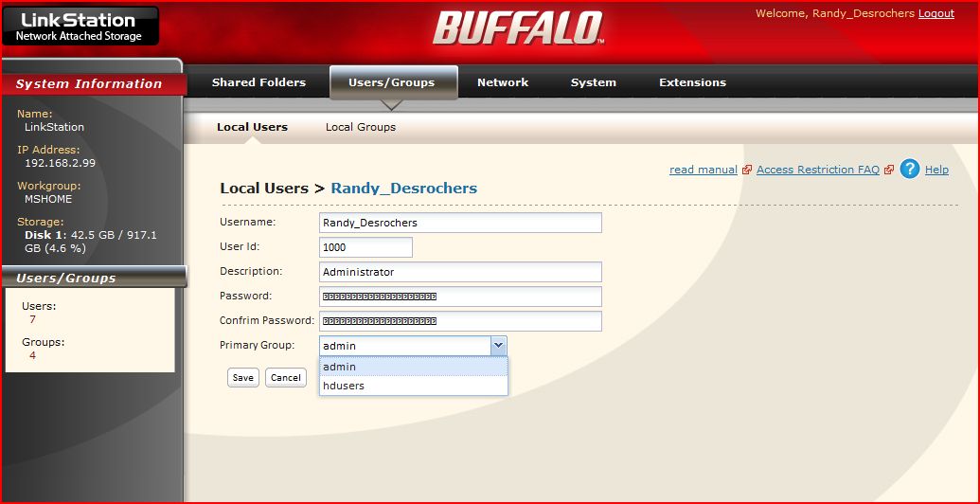Click the Help text link
The height and width of the screenshot is (504, 980).
tap(936, 170)
